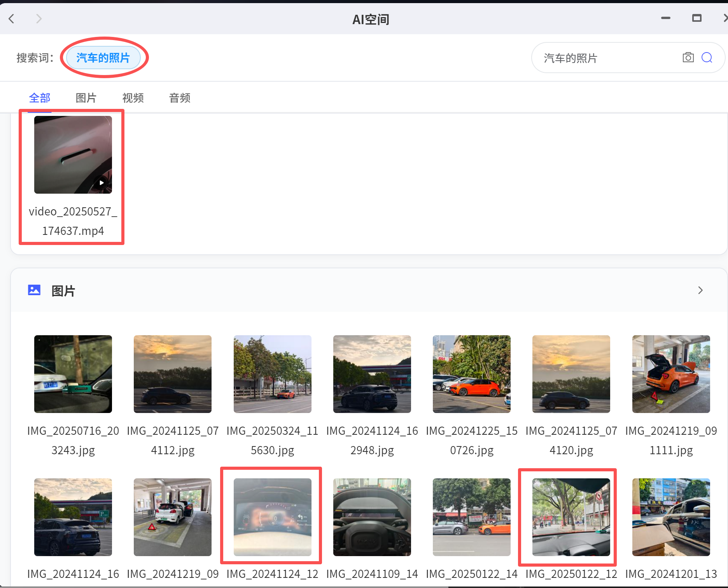Open the steering wheel thumbnail IMG_20241109_14
Screen dimensions: 728x588
[372, 517]
